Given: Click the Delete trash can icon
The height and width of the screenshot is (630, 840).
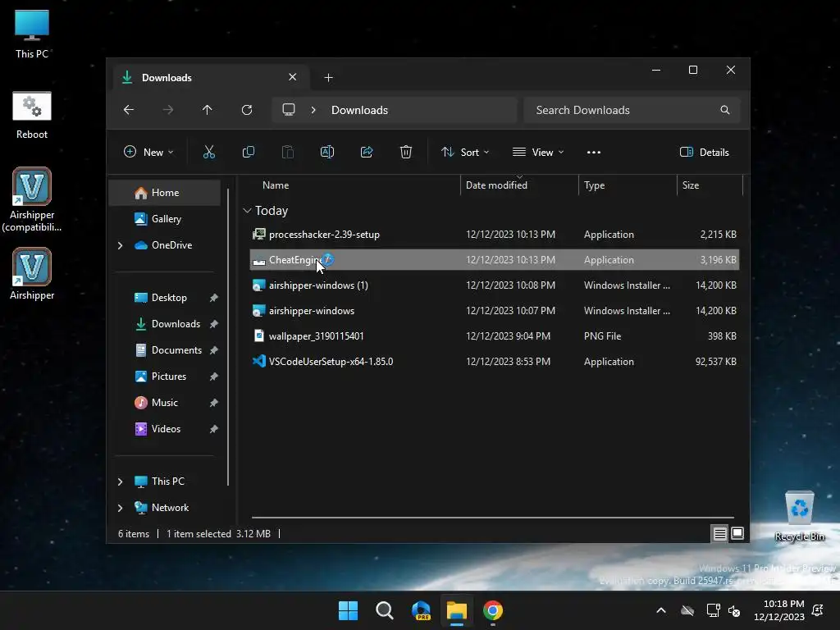Looking at the screenshot, I should [x=406, y=152].
